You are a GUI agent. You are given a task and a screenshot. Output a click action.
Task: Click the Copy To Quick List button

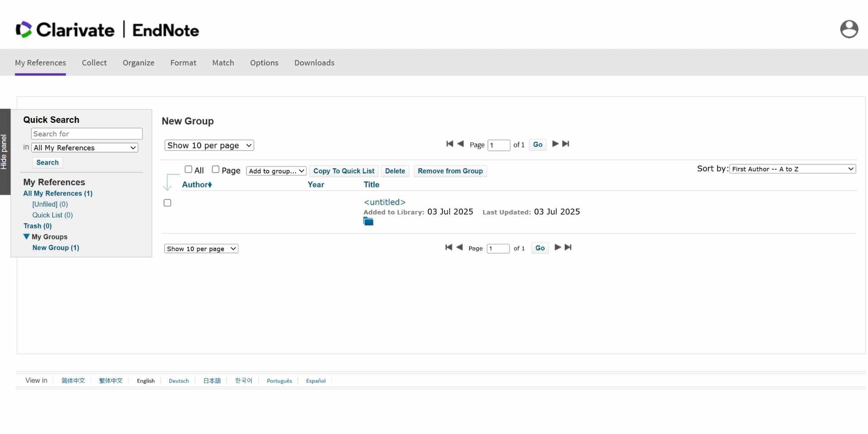344,171
